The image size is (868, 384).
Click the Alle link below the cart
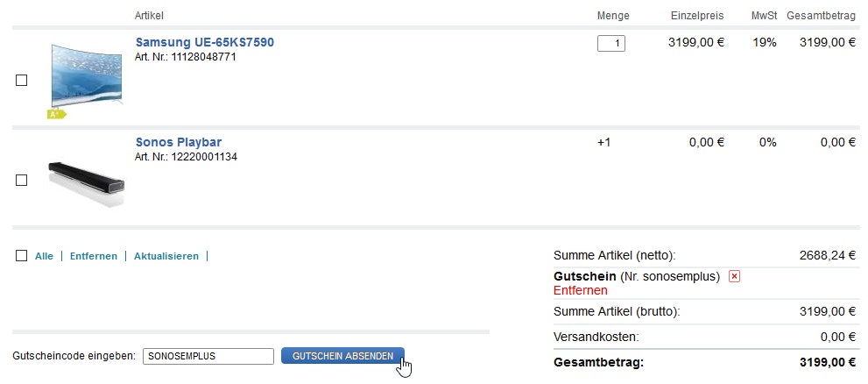tap(44, 256)
